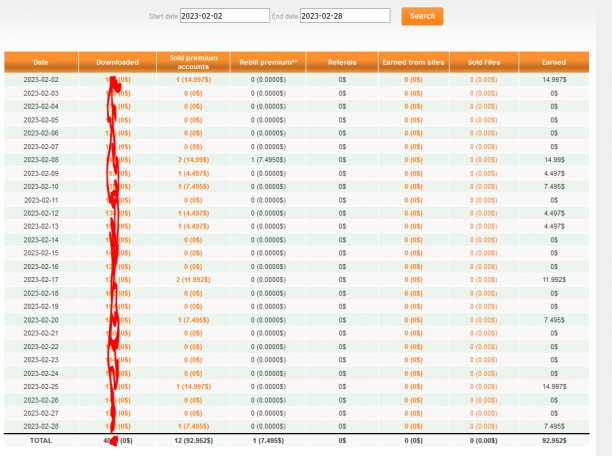612x456 pixels.
Task: Focus the Start date input field
Action: (x=224, y=16)
